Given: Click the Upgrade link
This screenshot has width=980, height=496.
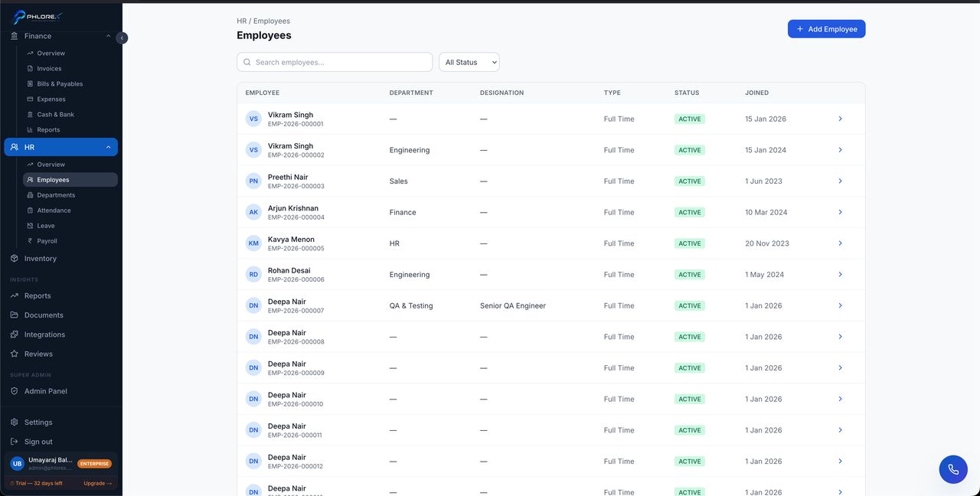Looking at the screenshot, I should (x=98, y=484).
